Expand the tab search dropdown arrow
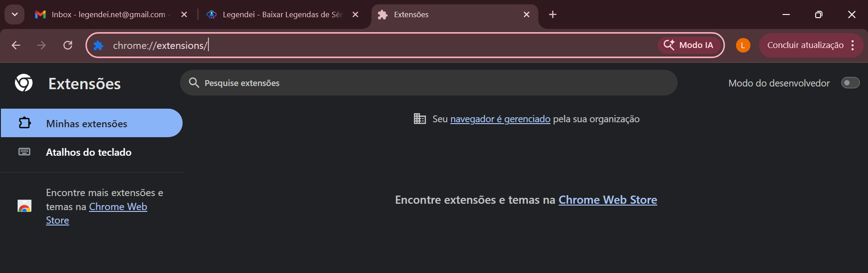868x273 pixels. tap(14, 14)
